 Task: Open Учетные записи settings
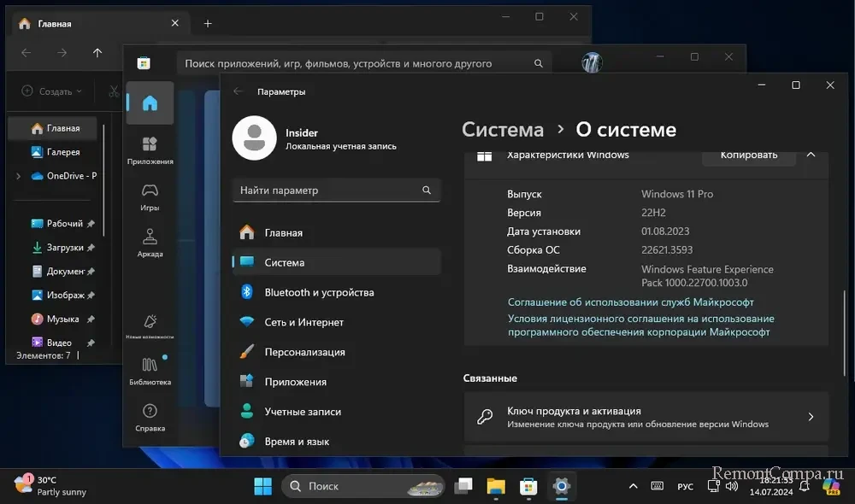click(x=336, y=412)
